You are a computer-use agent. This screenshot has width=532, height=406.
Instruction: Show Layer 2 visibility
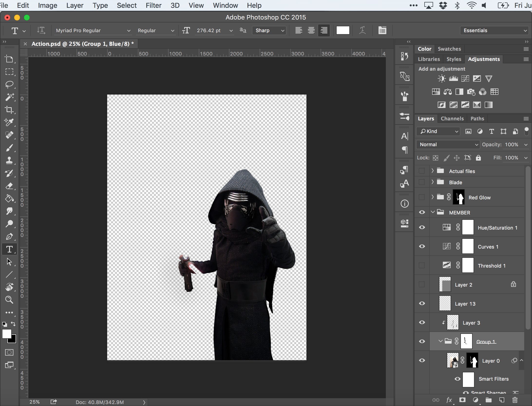(422, 284)
